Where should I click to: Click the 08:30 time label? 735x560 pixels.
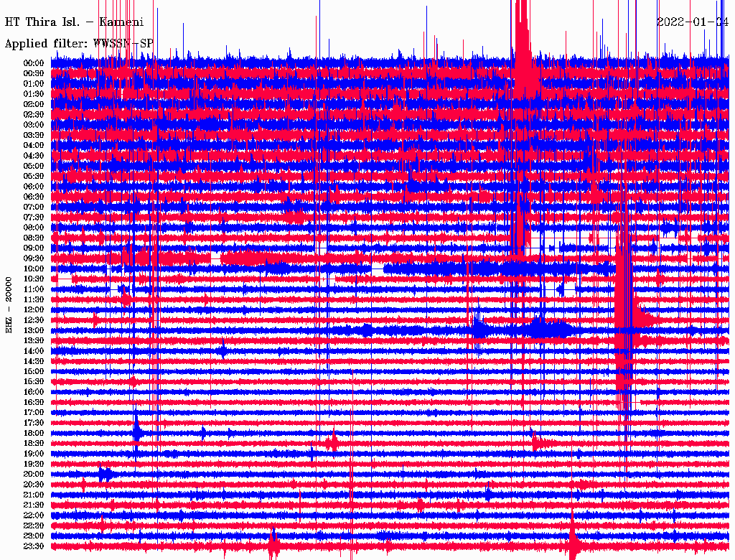pyautogui.click(x=34, y=238)
